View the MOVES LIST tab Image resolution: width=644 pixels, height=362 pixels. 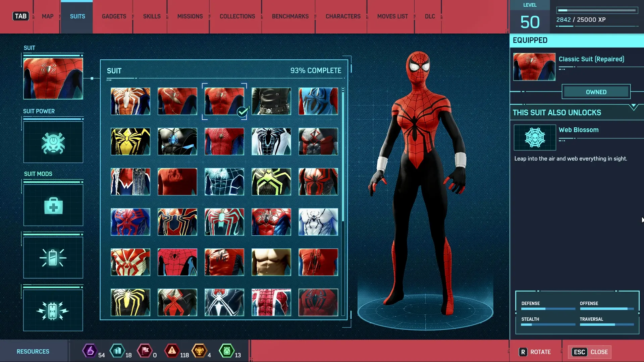[392, 16]
